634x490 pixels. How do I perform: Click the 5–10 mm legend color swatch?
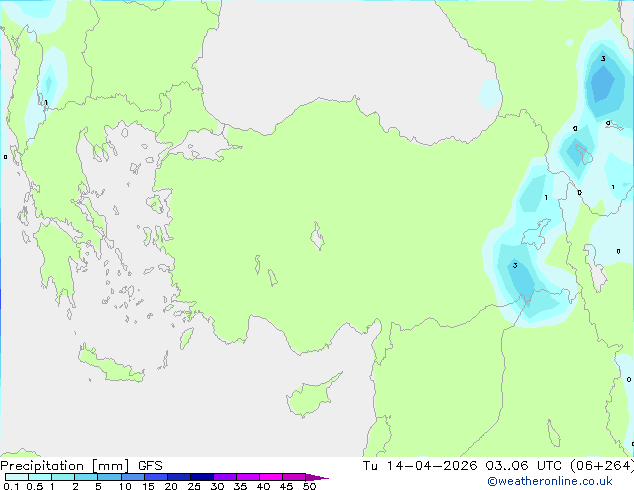coord(109,477)
